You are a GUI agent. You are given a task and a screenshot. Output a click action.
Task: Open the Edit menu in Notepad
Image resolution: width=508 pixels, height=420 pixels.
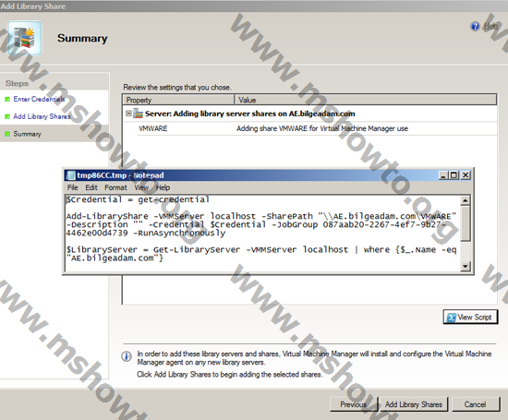coord(91,187)
